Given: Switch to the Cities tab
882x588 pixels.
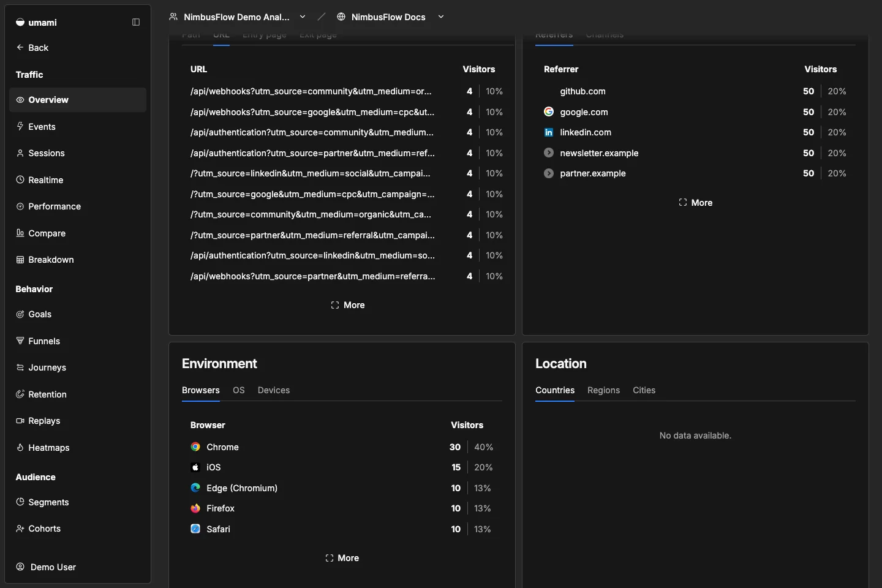Looking at the screenshot, I should [644, 390].
